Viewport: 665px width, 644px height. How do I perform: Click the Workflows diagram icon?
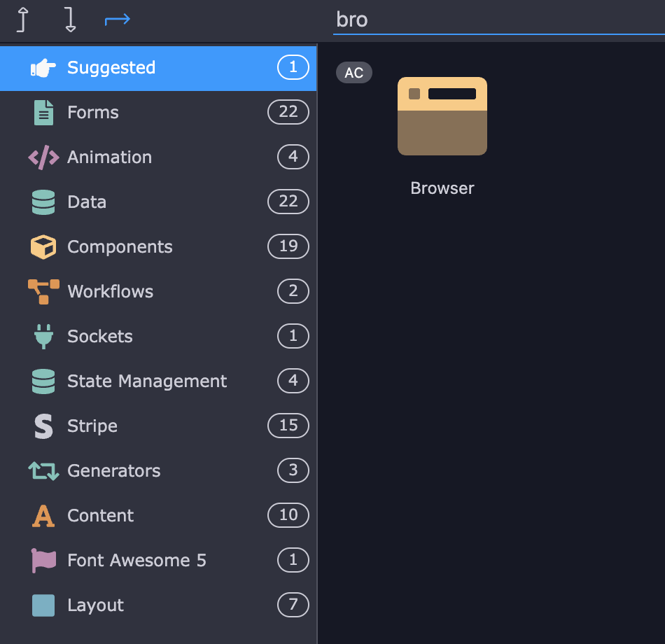click(x=43, y=292)
